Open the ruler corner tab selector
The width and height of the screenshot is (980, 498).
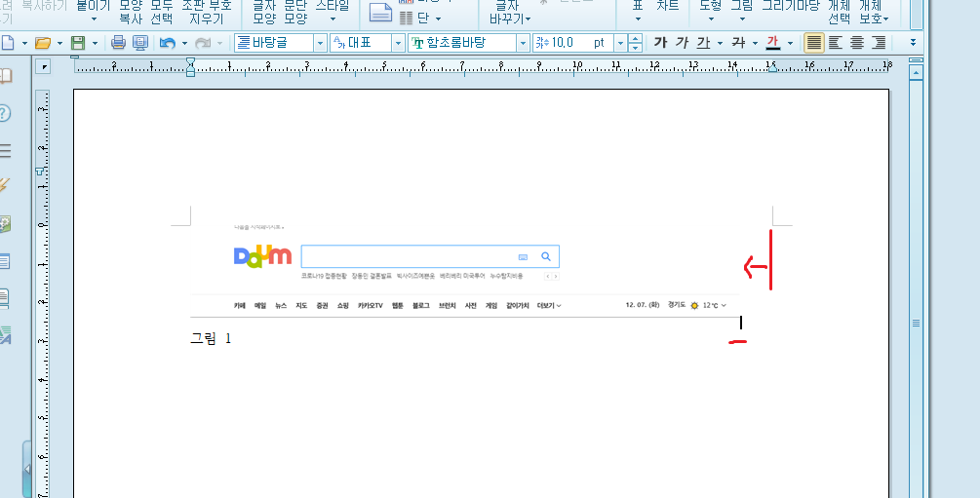point(43,65)
